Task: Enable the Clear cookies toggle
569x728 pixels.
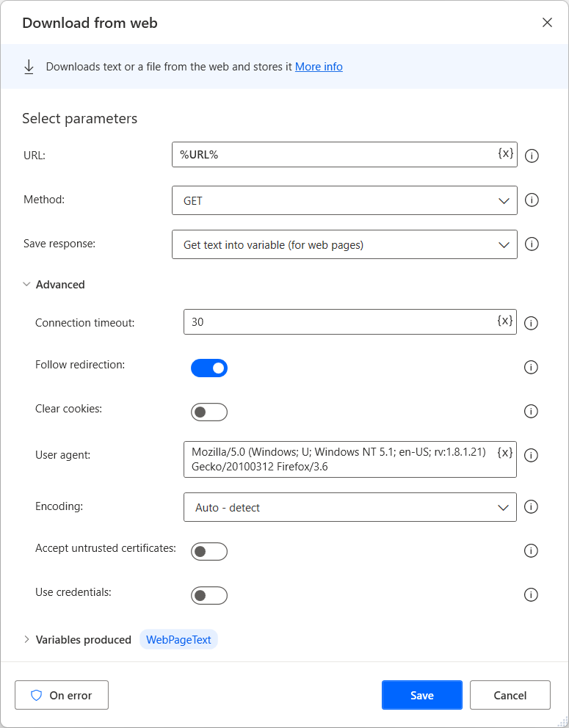Action: pyautogui.click(x=209, y=412)
